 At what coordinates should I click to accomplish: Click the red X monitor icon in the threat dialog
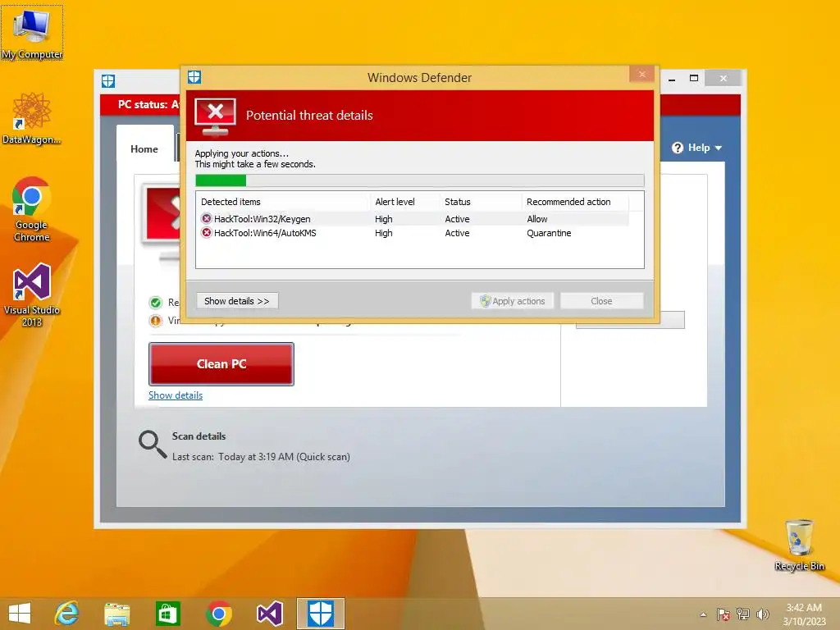[216, 116]
